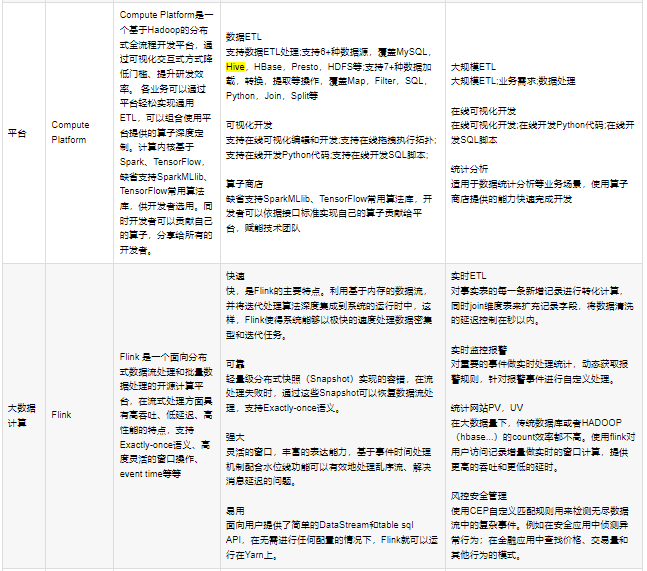Image resolution: width=647 pixels, height=571 pixels.
Task: Click the "实时监控报警" scenario heading
Action: point(479,350)
